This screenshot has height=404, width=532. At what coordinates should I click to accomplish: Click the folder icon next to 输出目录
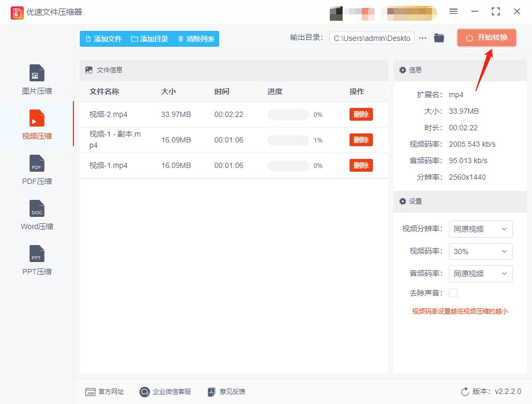(439, 38)
